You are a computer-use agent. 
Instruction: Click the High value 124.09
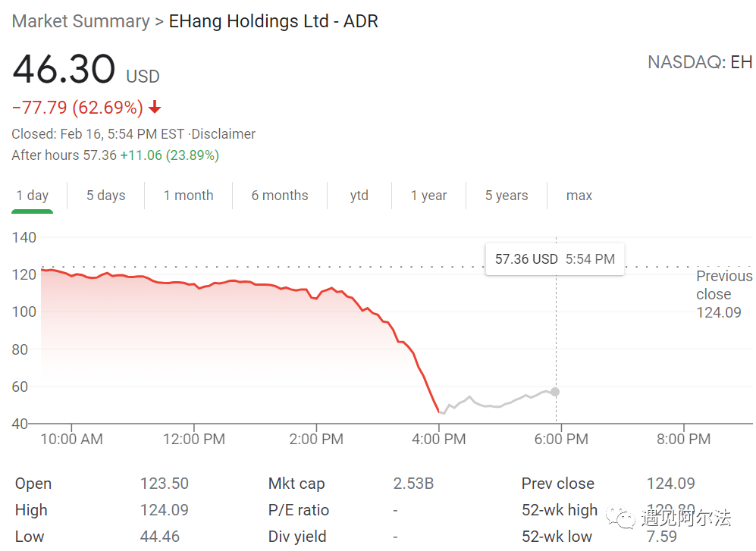[x=165, y=510]
